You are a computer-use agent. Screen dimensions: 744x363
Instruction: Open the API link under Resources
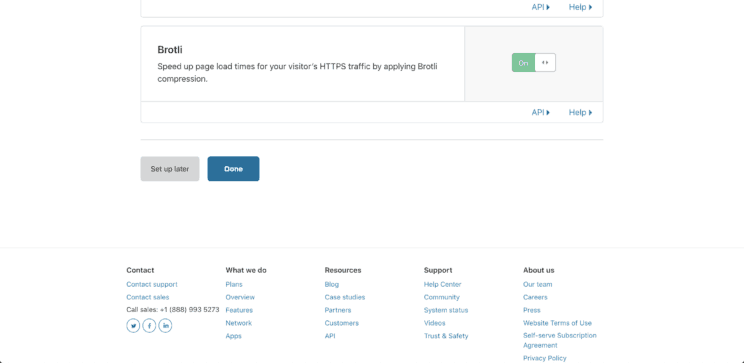330,335
